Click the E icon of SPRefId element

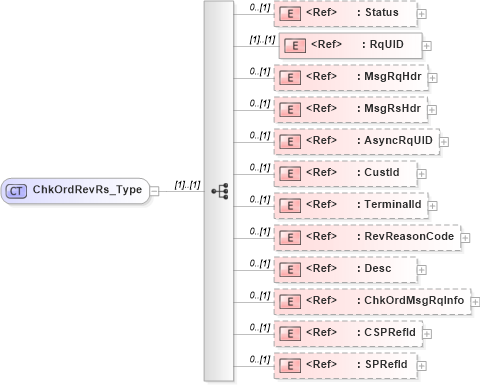tap(290, 366)
